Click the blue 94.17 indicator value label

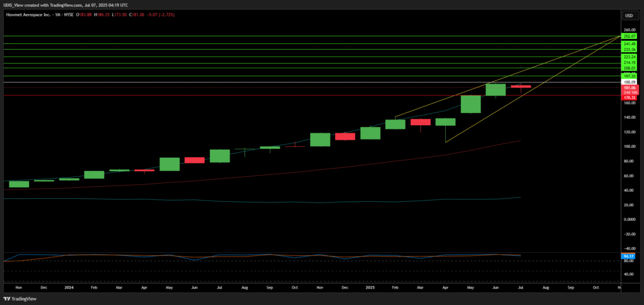[x=629, y=256]
